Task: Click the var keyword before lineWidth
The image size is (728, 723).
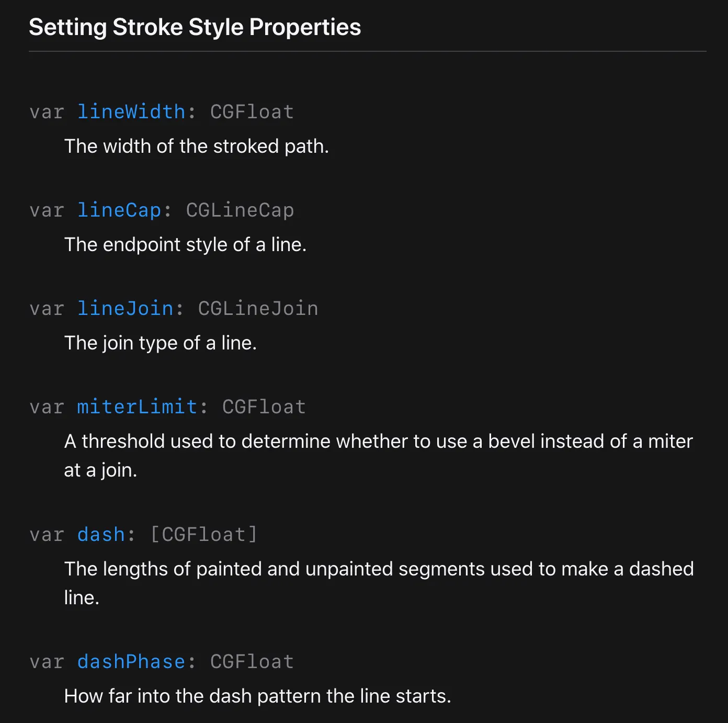Action: point(47,112)
